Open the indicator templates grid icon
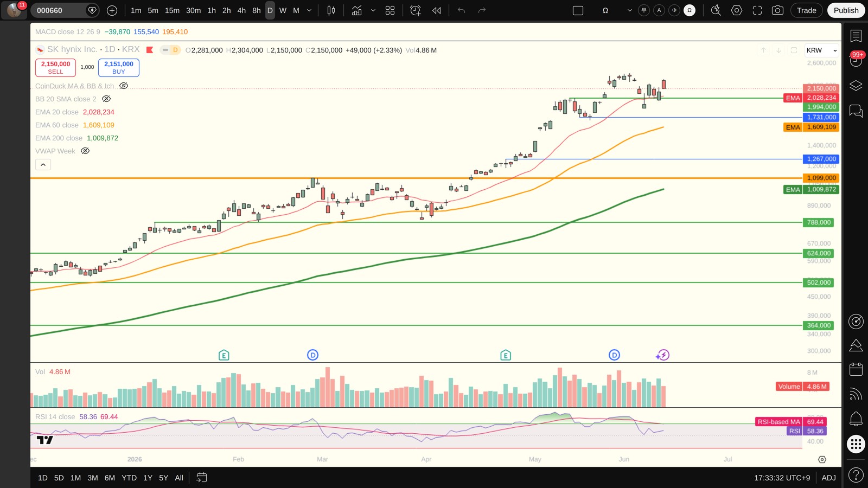The image size is (868, 488). click(390, 10)
